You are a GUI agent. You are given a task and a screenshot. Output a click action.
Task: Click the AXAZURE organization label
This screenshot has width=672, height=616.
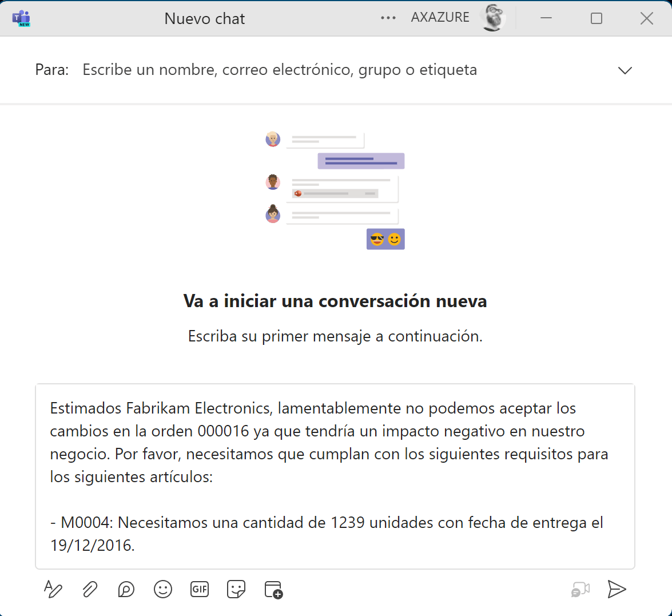coord(440,18)
